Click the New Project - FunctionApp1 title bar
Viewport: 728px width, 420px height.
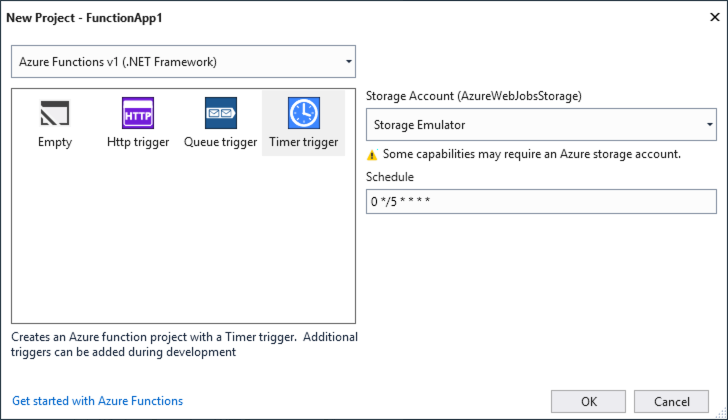pyautogui.click(x=300, y=18)
